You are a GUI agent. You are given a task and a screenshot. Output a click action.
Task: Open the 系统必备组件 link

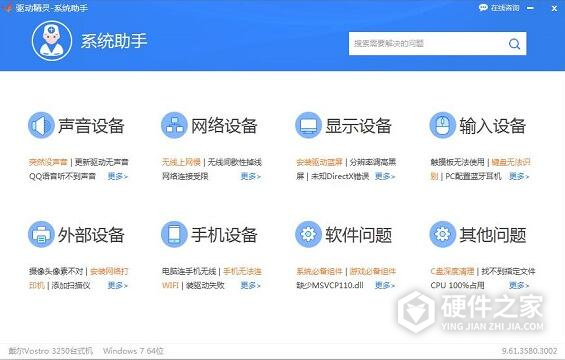tap(319, 272)
